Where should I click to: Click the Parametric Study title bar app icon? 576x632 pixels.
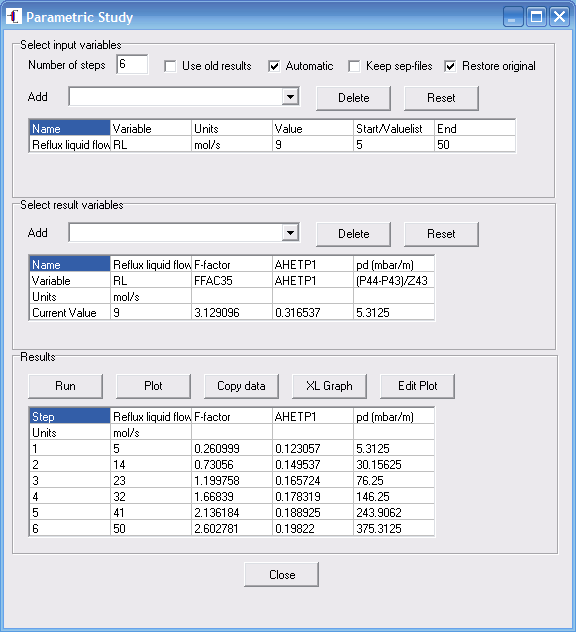(14, 17)
